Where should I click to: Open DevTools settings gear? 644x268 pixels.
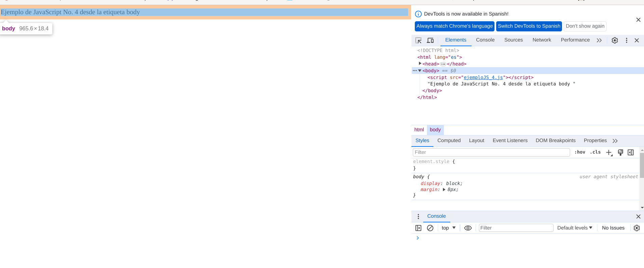(x=615, y=41)
